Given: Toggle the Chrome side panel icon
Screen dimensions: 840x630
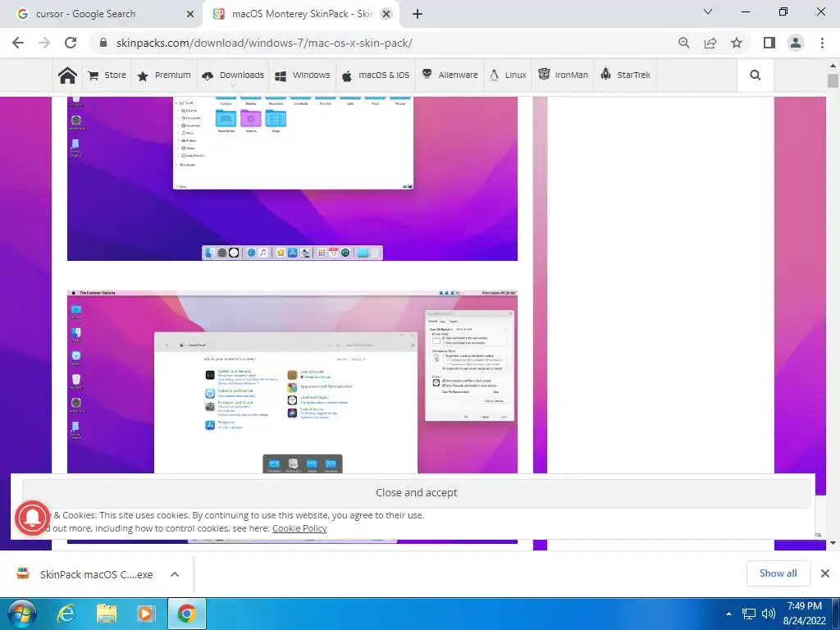Looking at the screenshot, I should (x=769, y=43).
